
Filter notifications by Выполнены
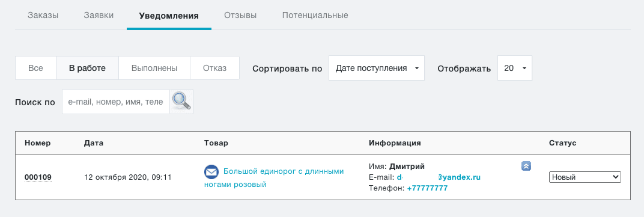(154, 68)
